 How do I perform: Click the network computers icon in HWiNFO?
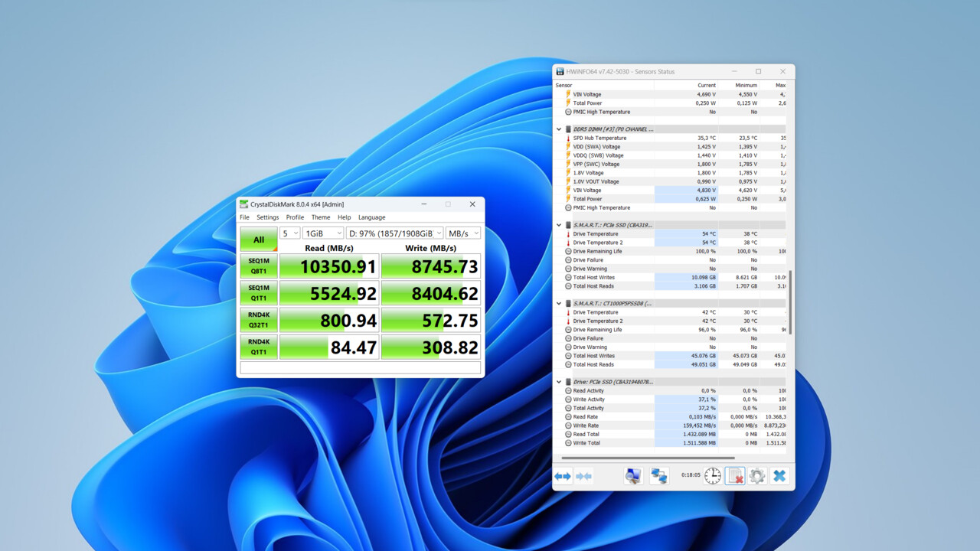tap(658, 476)
